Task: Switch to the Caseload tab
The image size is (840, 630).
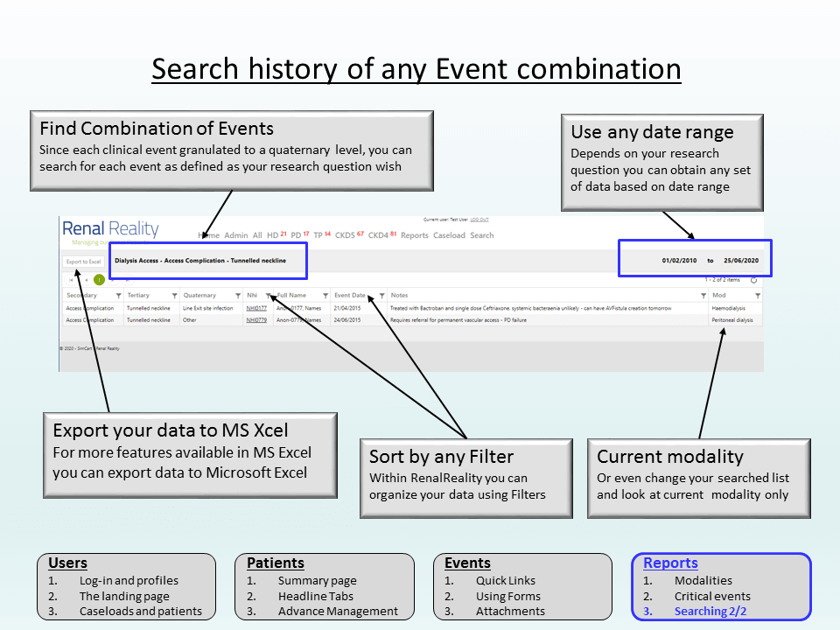Action: click(450, 235)
